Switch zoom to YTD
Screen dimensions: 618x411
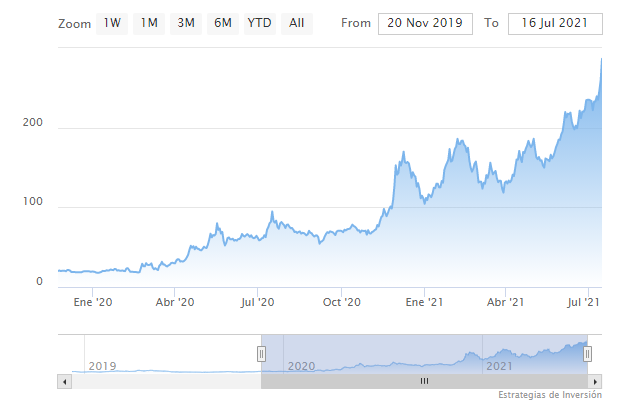coord(259,23)
